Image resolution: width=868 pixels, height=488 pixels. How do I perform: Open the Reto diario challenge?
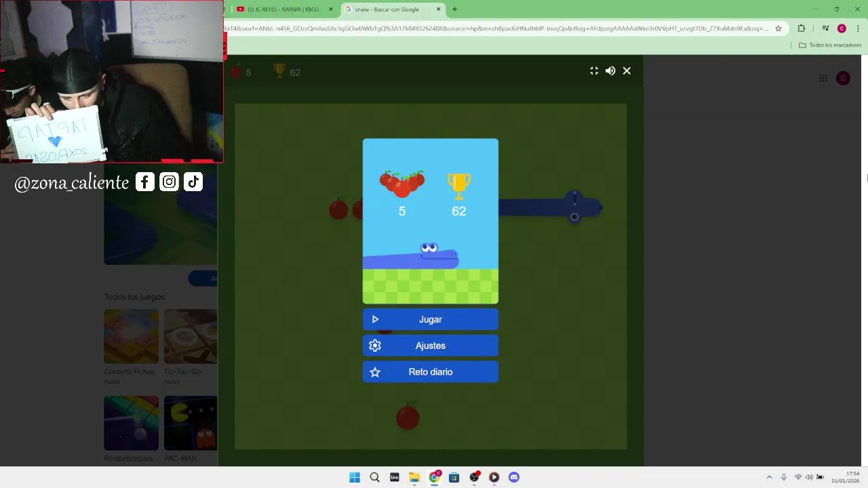[x=430, y=372]
